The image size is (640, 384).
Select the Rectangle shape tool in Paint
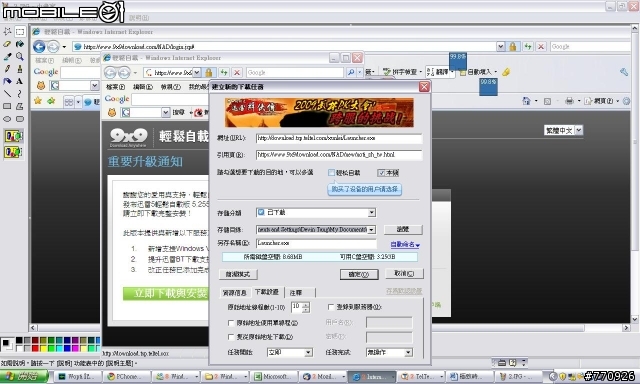[7, 106]
